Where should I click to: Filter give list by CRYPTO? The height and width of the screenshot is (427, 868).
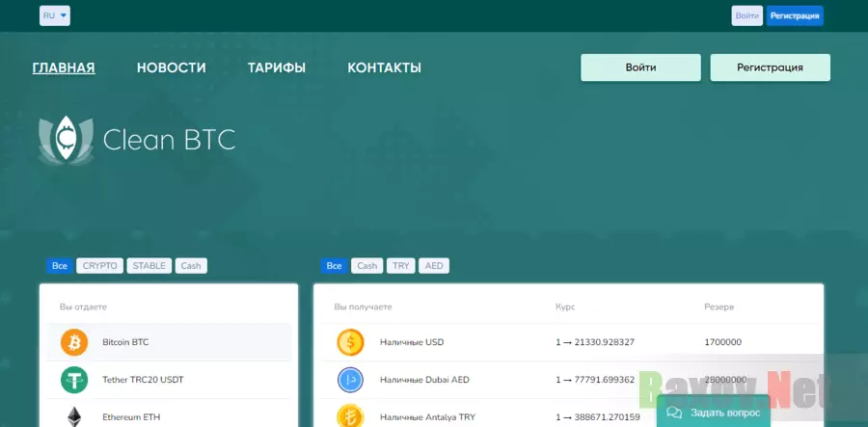click(99, 266)
